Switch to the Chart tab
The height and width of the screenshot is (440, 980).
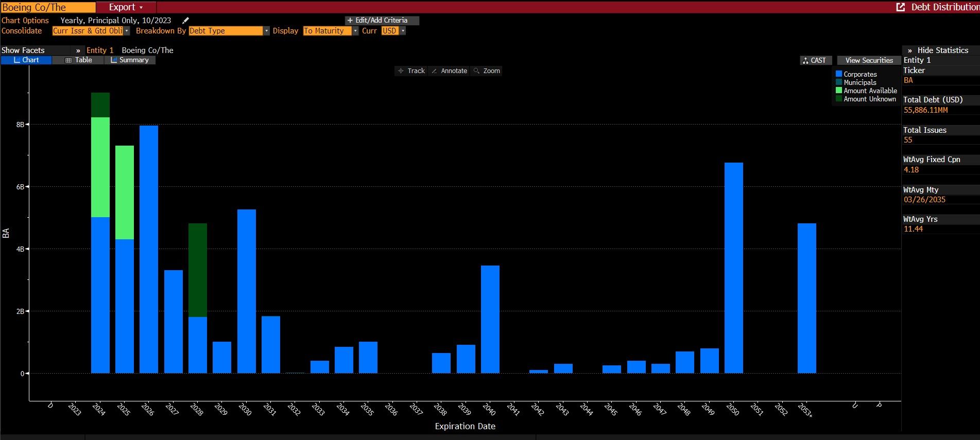[x=26, y=60]
